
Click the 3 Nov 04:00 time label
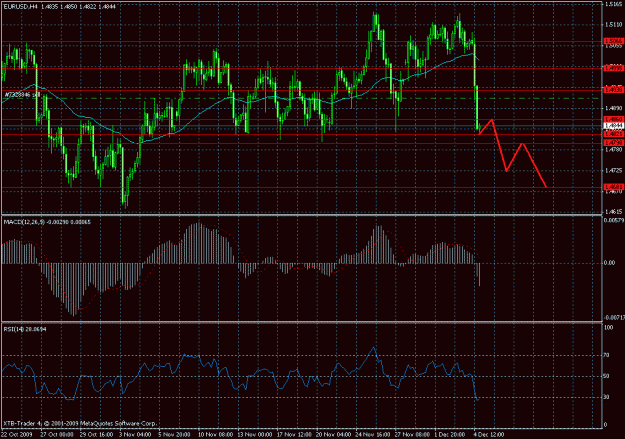point(135,434)
